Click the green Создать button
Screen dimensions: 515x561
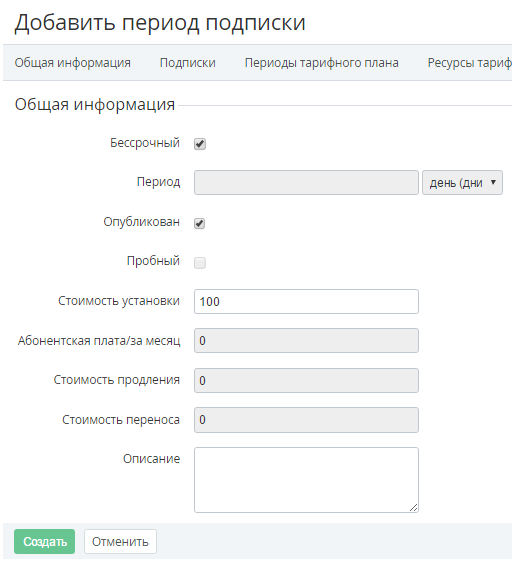(x=45, y=542)
